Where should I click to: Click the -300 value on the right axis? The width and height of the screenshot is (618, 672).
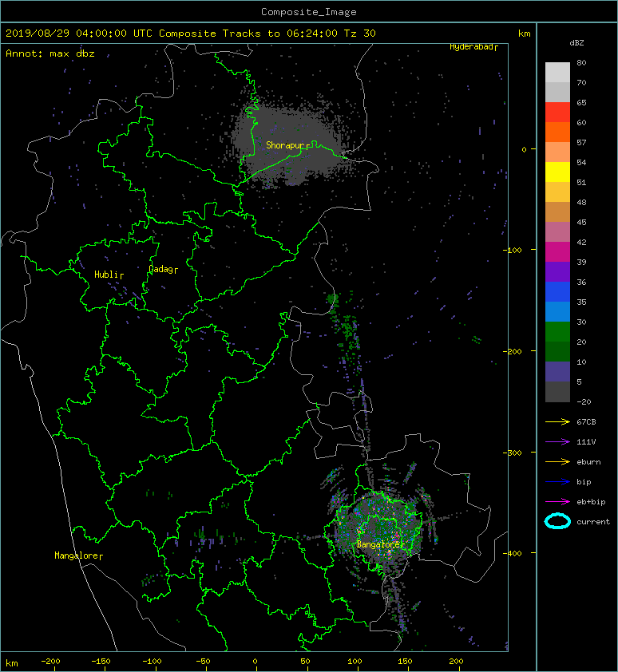tap(513, 453)
